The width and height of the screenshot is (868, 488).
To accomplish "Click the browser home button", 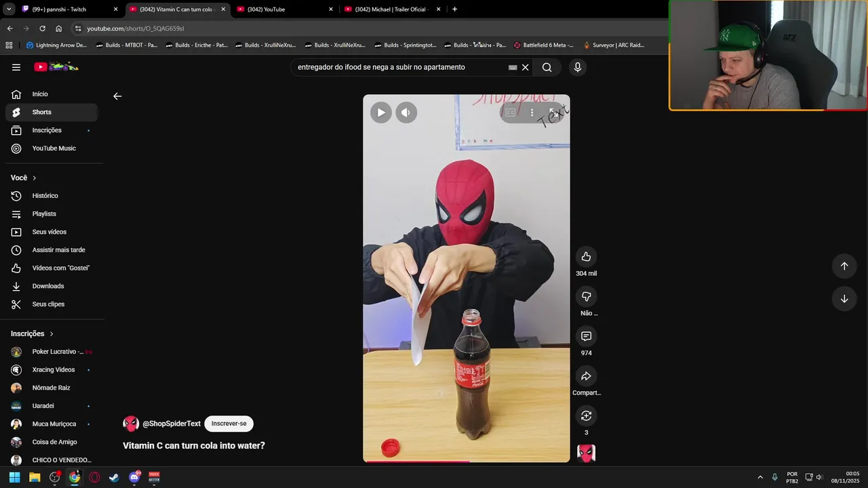I will [x=58, y=28].
